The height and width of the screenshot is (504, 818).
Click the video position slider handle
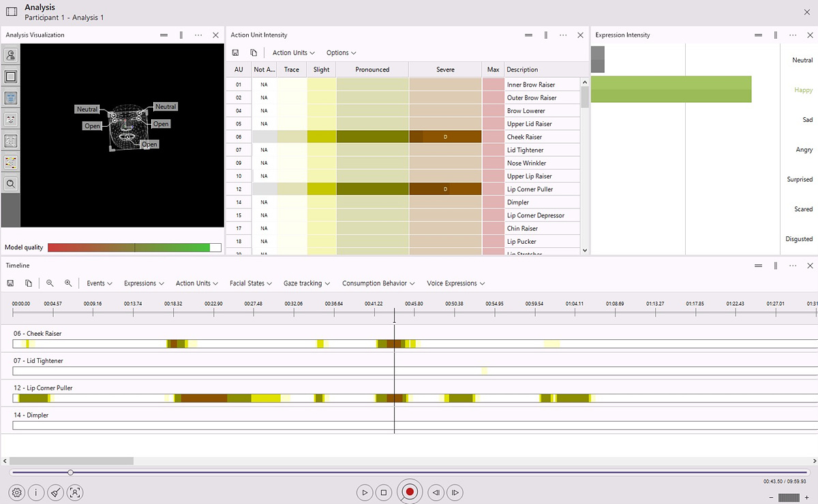pos(70,472)
